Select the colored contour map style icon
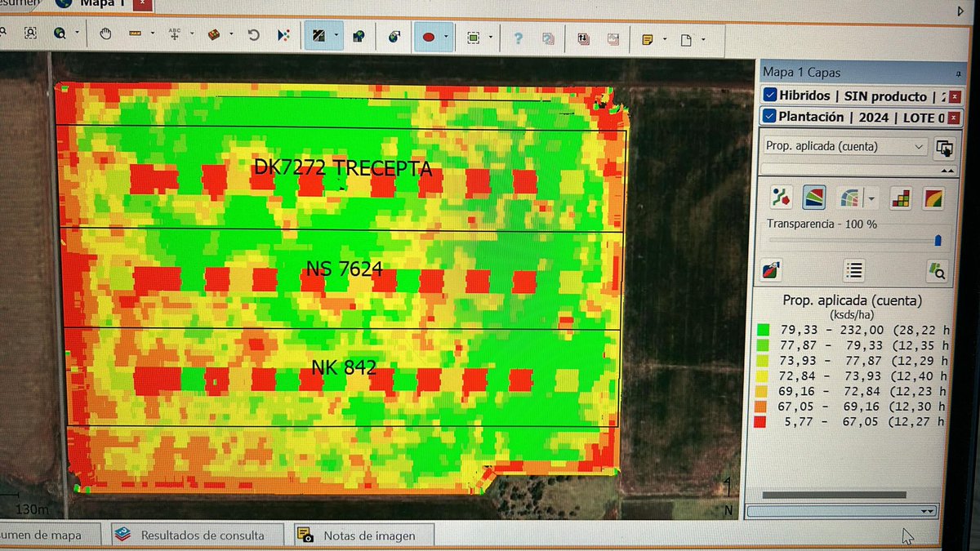This screenshot has width=980, height=551. 814,197
